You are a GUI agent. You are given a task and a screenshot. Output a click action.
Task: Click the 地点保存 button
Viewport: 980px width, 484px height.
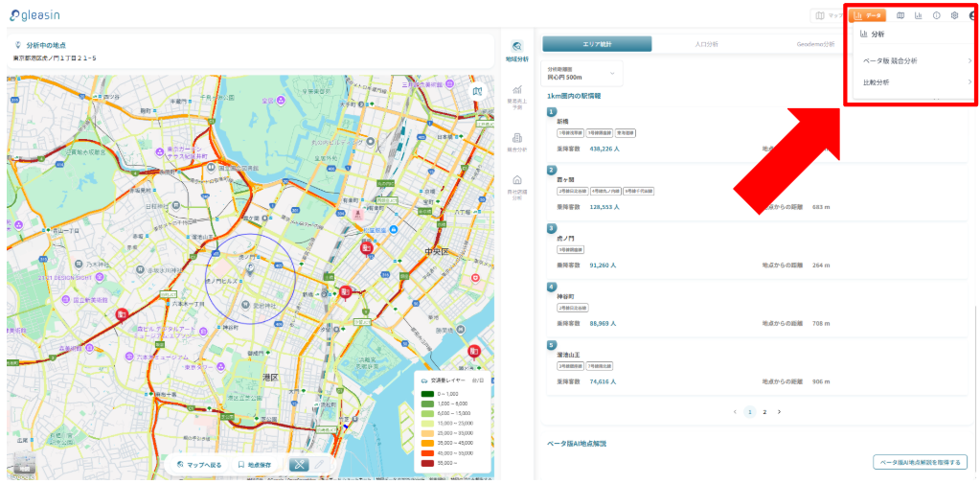point(254,465)
